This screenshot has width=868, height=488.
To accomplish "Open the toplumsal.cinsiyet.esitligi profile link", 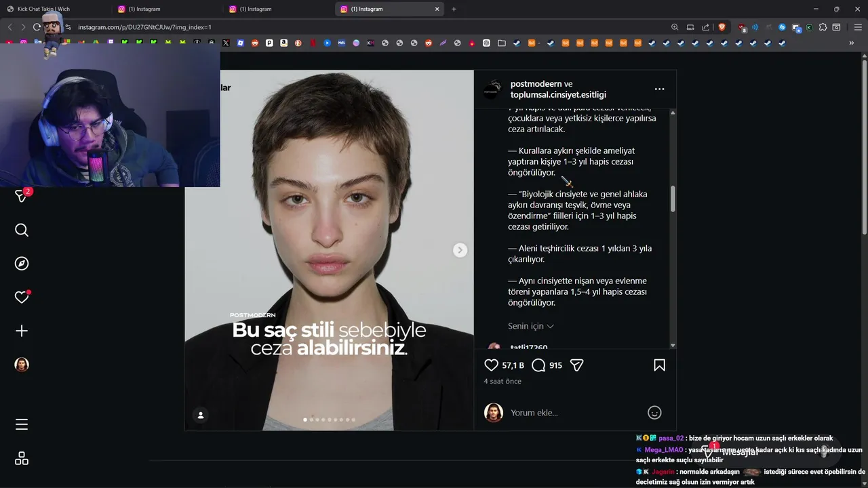I will (558, 94).
